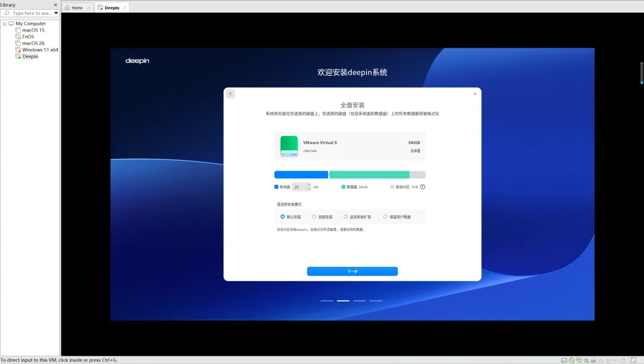The width and height of the screenshot is (644, 364).
Task: Click the 其他分区 7GiB label
Action: (x=407, y=187)
